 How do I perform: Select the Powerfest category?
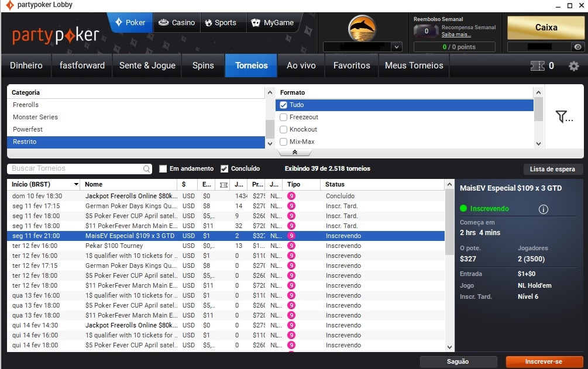point(136,129)
